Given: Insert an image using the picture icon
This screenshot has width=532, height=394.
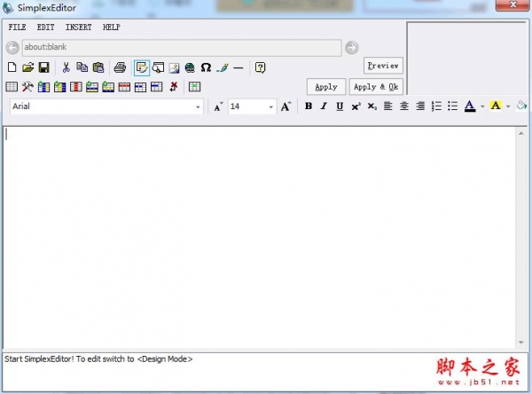Looking at the screenshot, I should [x=174, y=67].
